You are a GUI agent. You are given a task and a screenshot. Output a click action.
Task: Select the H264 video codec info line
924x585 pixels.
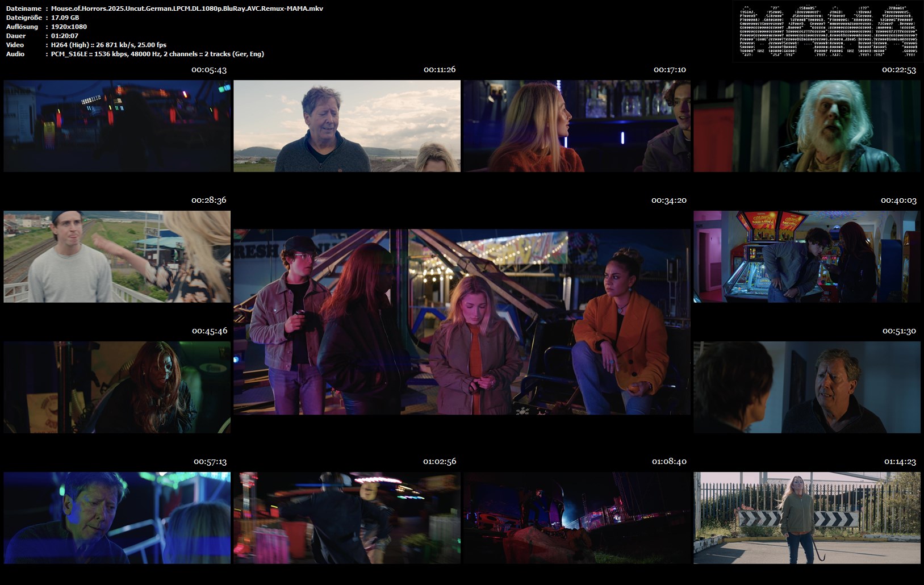108,45
